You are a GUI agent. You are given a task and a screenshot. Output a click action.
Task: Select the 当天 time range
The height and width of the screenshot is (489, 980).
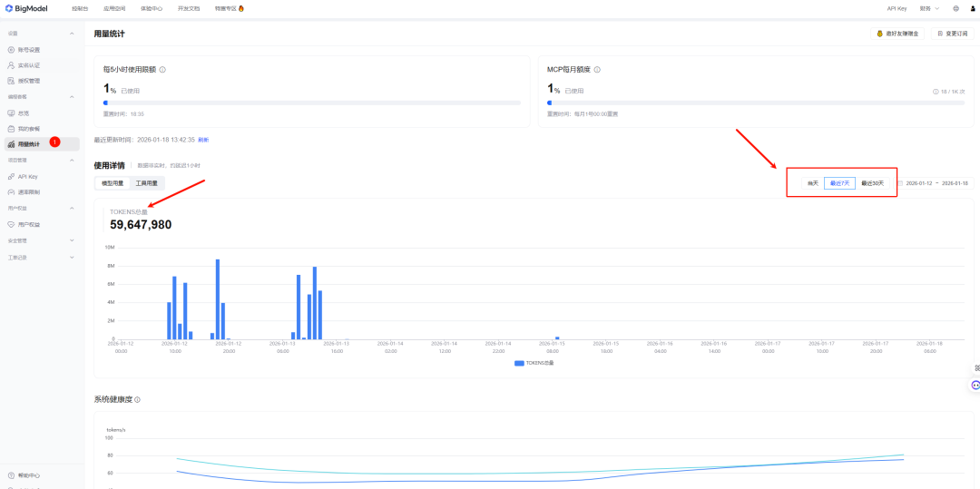(x=812, y=183)
